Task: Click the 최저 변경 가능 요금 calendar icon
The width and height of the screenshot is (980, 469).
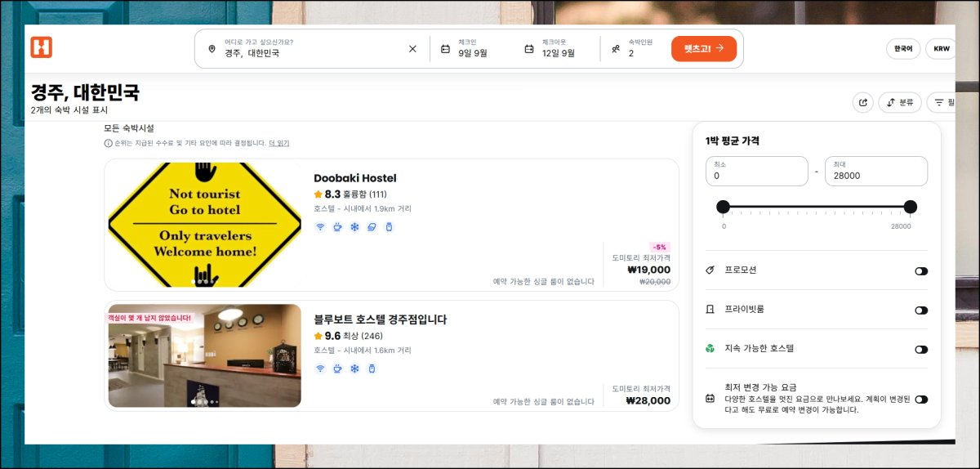Action: point(710,399)
